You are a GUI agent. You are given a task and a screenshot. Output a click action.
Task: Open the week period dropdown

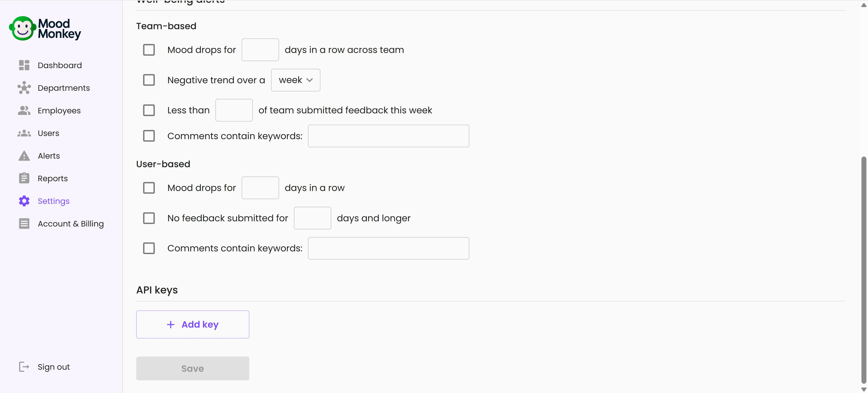[296, 80]
